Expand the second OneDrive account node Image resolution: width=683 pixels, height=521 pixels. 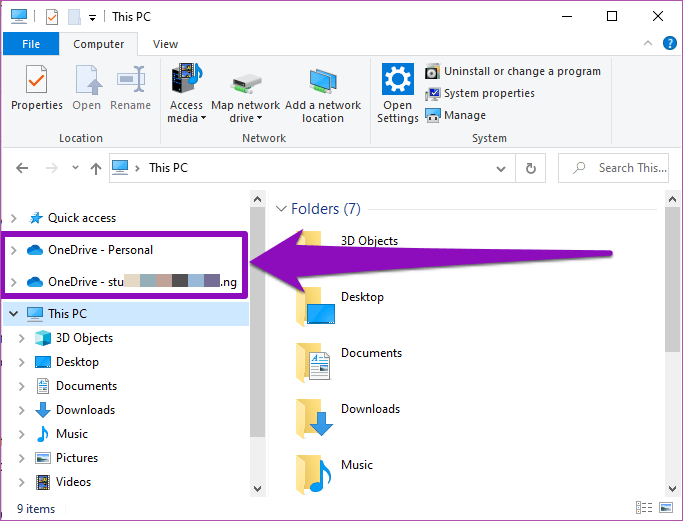(14, 282)
